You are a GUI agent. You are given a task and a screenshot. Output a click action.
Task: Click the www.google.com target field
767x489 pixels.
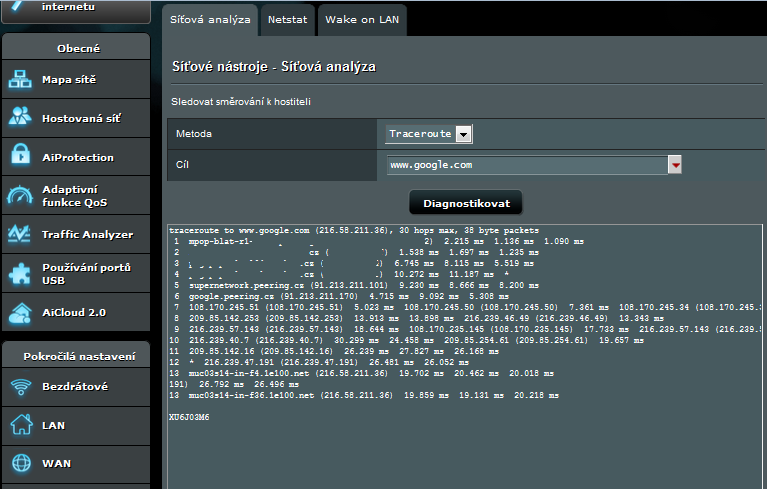[526, 165]
